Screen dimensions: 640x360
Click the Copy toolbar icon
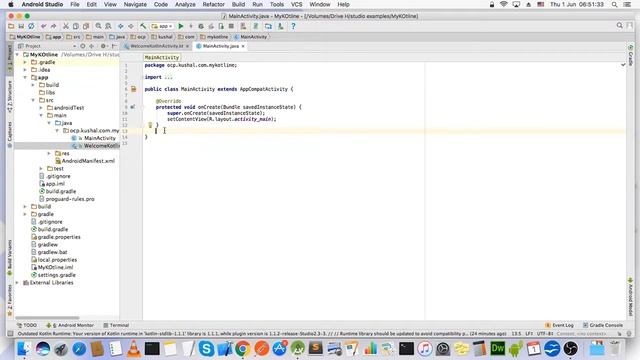point(76,26)
